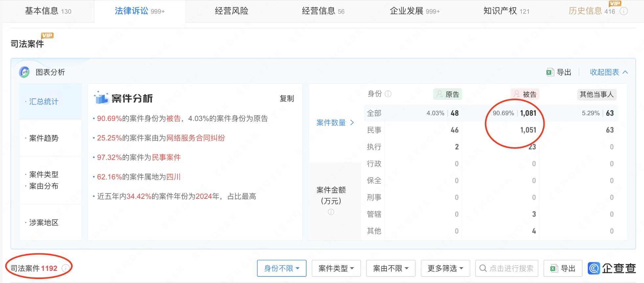644x283 pixels.
Task: Click the 被告 person icon
Action: (x=517, y=94)
